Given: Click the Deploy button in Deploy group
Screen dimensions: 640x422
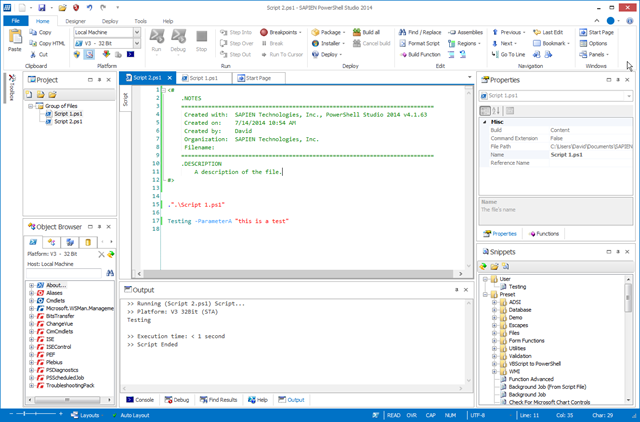Looking at the screenshot, I should click(326, 54).
